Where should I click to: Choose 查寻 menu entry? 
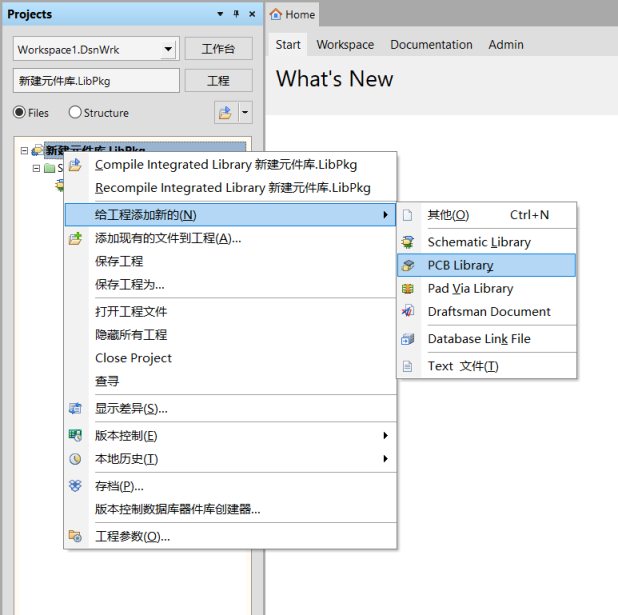(x=230, y=381)
